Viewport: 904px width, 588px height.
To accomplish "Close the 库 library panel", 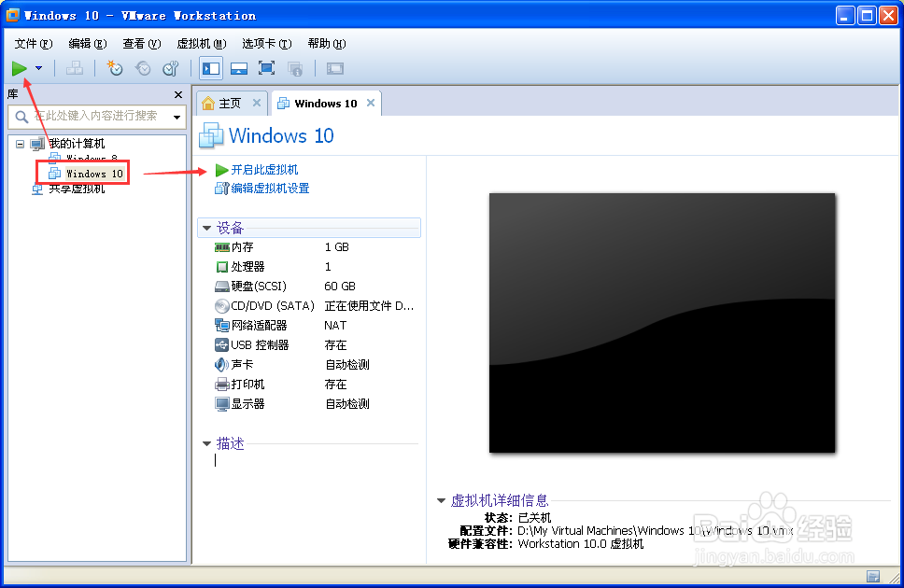I will coord(178,94).
